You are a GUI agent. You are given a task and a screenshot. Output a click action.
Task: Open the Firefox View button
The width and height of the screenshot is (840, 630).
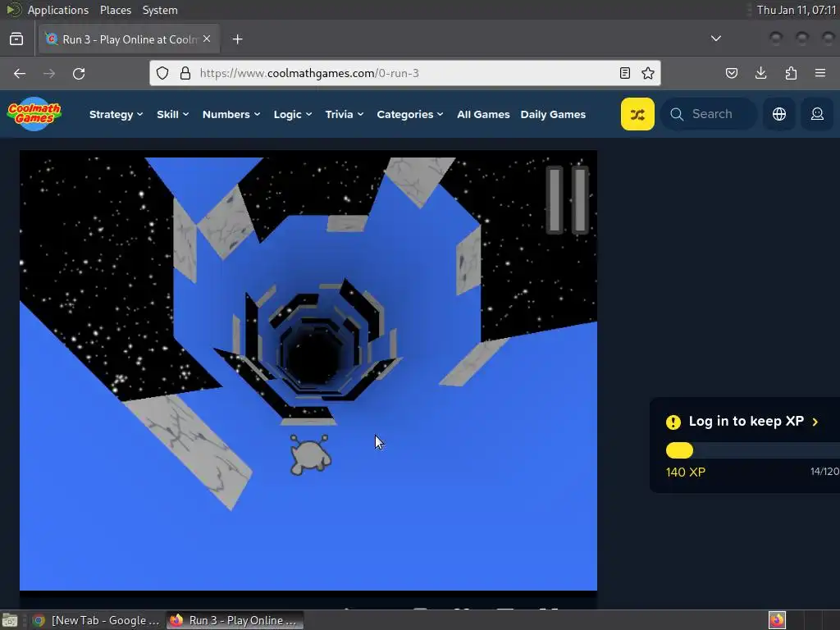click(x=16, y=39)
